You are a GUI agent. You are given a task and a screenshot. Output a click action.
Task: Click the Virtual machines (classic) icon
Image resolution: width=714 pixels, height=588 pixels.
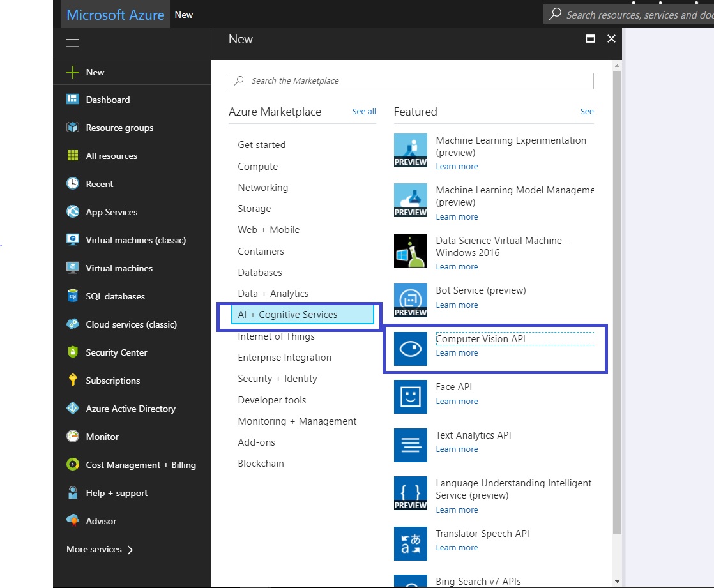click(x=72, y=240)
